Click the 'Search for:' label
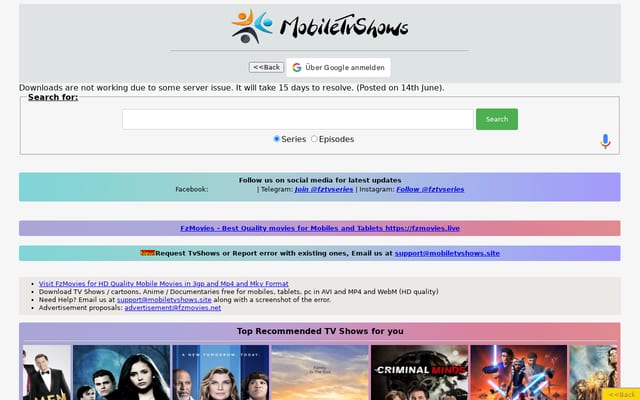This screenshot has width=640, height=400. (53, 97)
